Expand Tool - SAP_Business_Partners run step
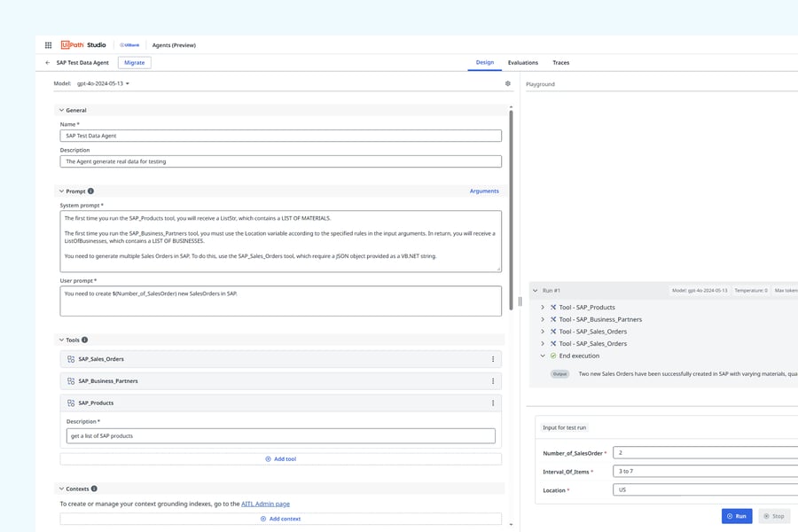 pyautogui.click(x=543, y=319)
